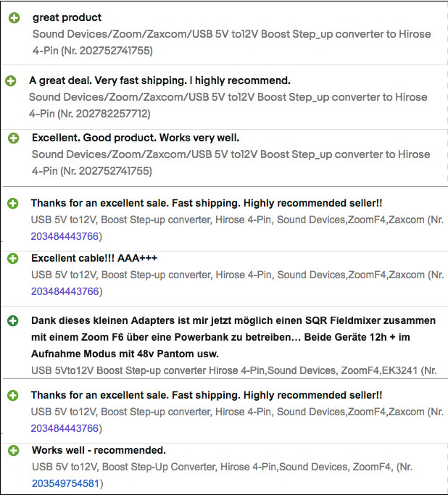The image size is (448, 495).
Task: Click the German feedback about SQR Fieldmixer
Action: coord(232,336)
